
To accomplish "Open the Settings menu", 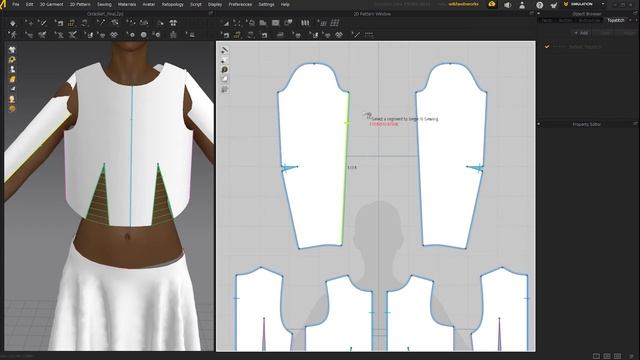I will click(x=266, y=4).
